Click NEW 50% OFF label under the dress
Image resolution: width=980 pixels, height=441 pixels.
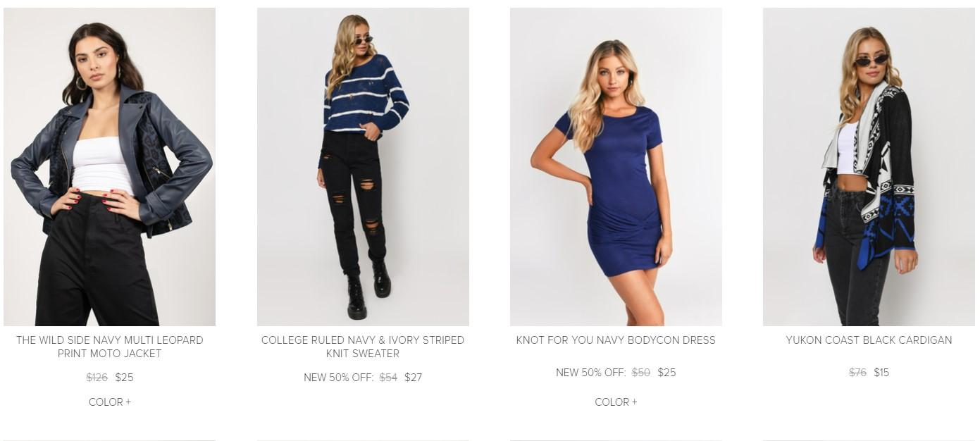click(590, 373)
